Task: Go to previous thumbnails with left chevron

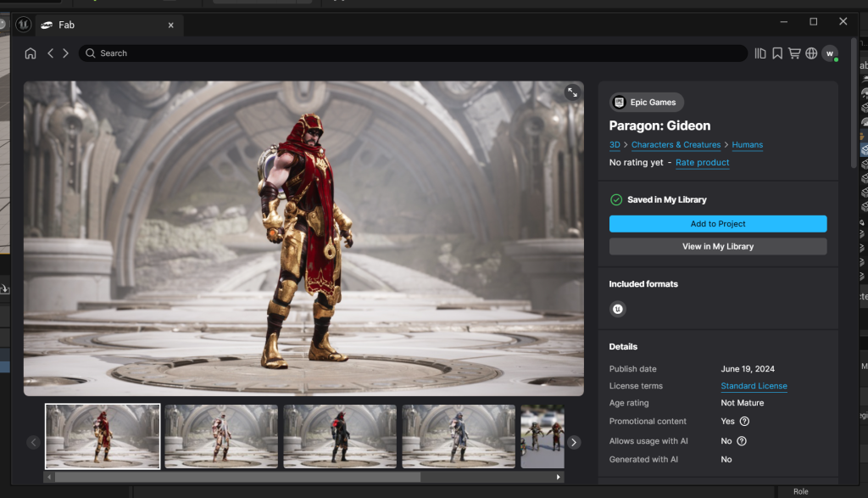Action: (33, 442)
